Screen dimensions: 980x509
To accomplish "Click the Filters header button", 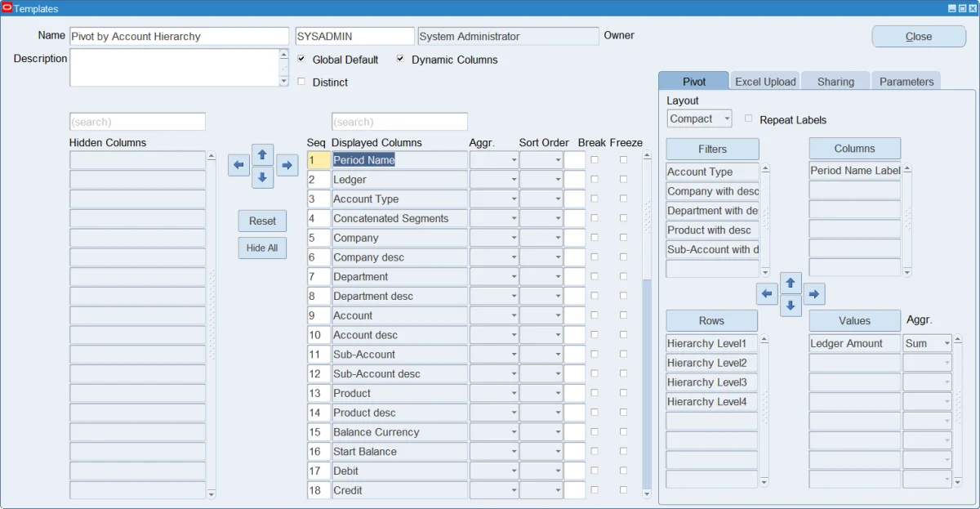I will [712, 149].
